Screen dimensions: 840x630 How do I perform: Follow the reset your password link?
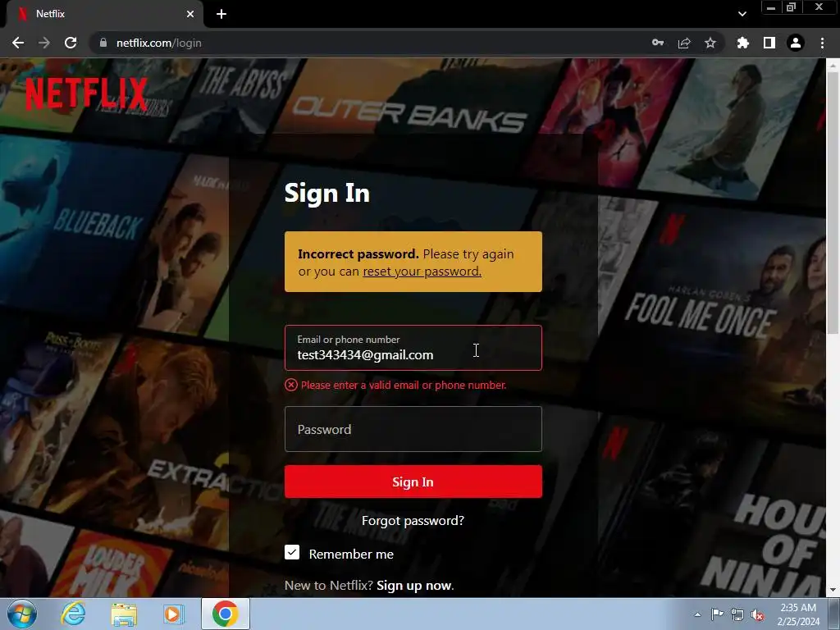point(422,272)
